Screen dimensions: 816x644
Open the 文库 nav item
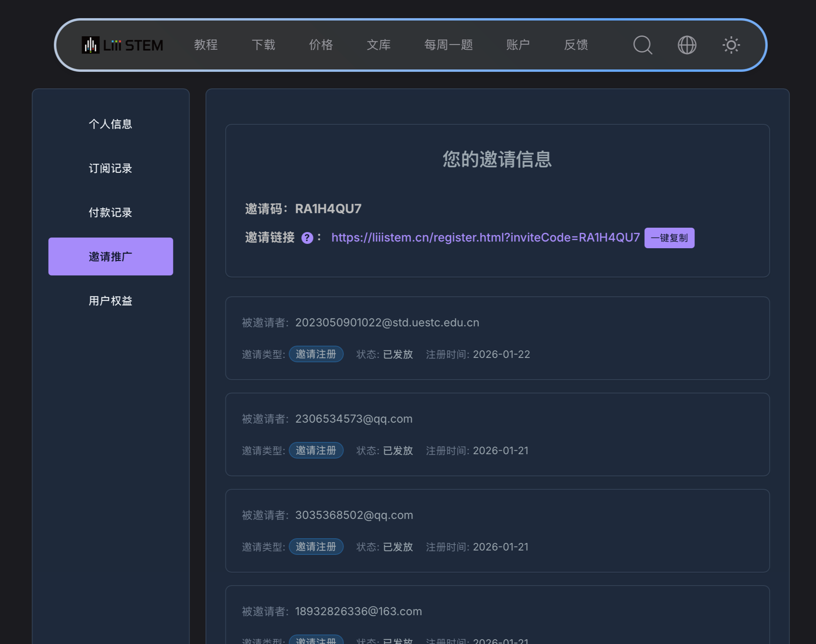[379, 45]
